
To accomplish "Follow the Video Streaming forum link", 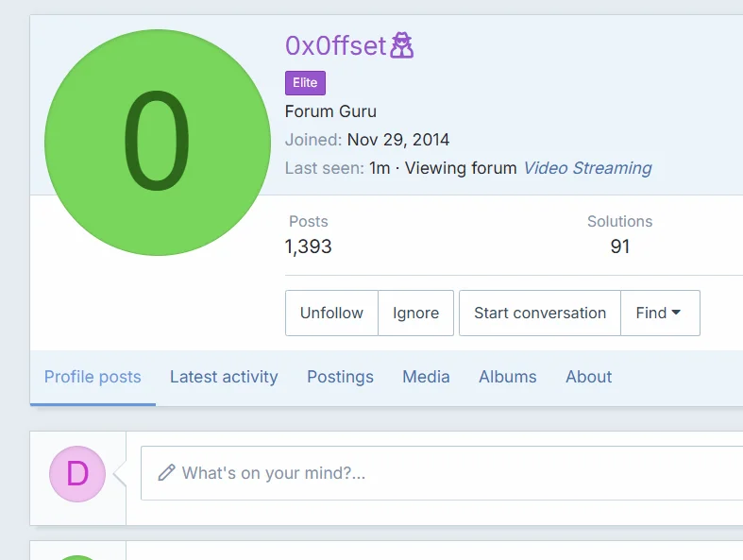I will coord(587,168).
